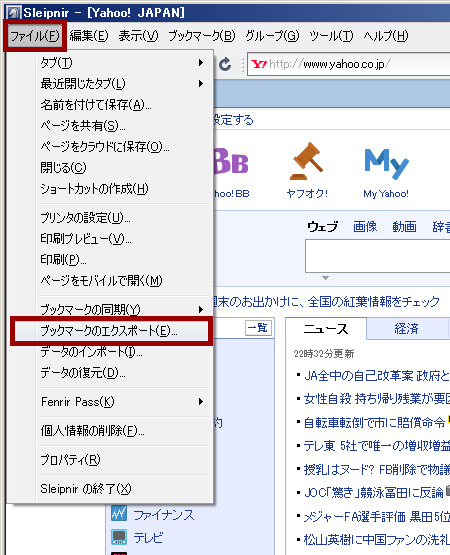Viewport: 450px width, 555px height.
Task: Switch to the 経済 tab
Action: click(406, 329)
